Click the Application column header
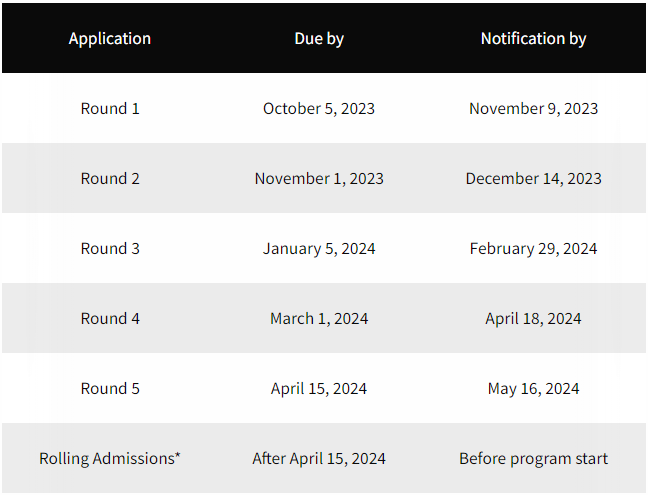The width and height of the screenshot is (648, 495). coord(110,38)
